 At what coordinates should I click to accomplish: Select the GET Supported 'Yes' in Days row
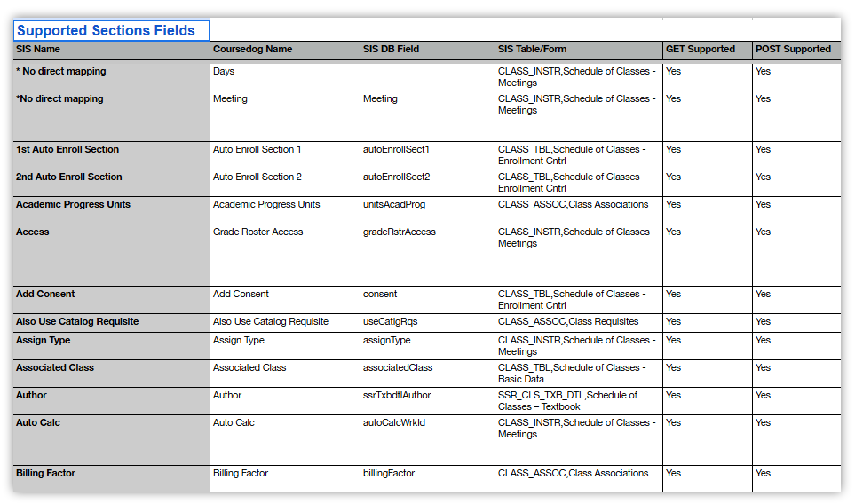(x=708, y=77)
